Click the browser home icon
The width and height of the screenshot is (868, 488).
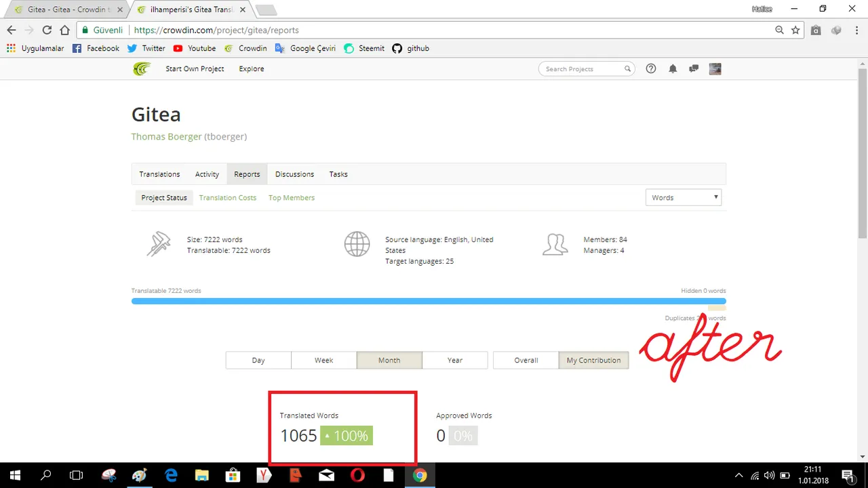tap(64, 30)
